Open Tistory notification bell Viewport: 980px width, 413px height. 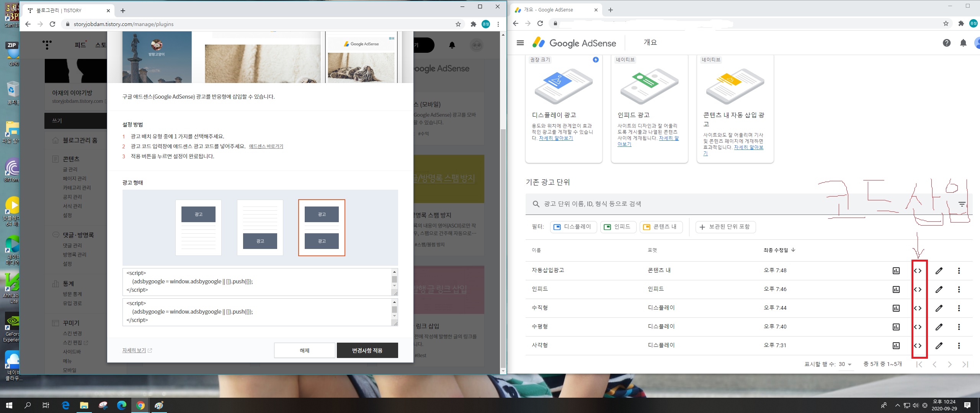[452, 45]
